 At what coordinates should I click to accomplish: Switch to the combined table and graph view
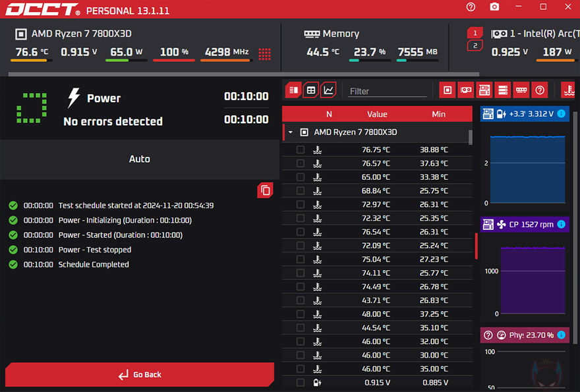click(294, 90)
